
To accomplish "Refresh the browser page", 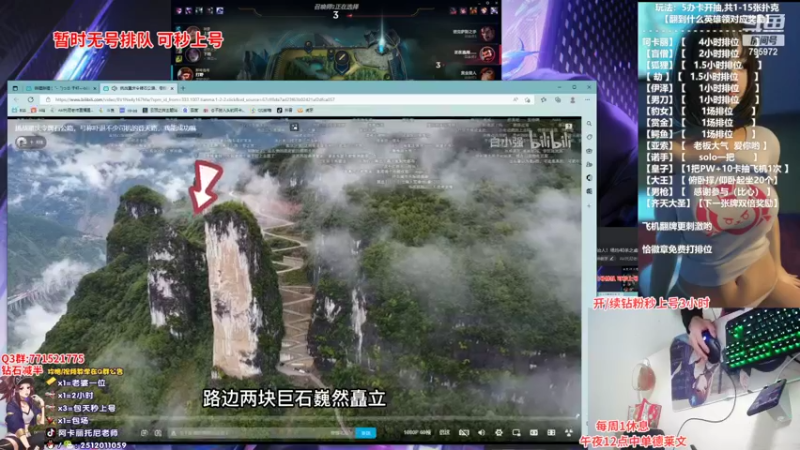I will coord(31,99).
